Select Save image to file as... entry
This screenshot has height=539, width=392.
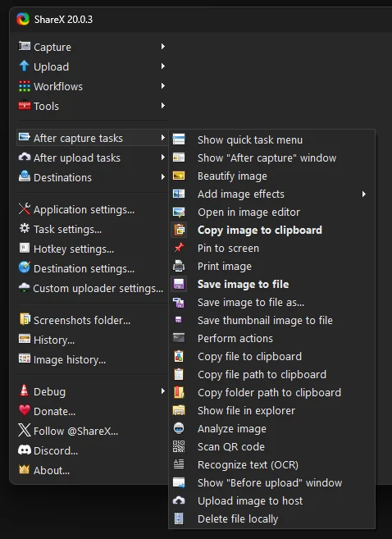click(271, 302)
